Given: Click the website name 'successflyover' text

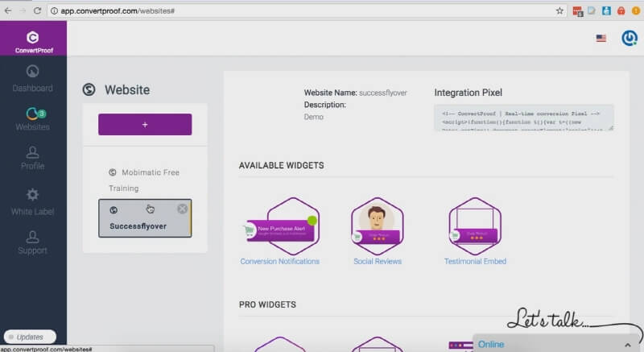Looking at the screenshot, I should point(383,93).
